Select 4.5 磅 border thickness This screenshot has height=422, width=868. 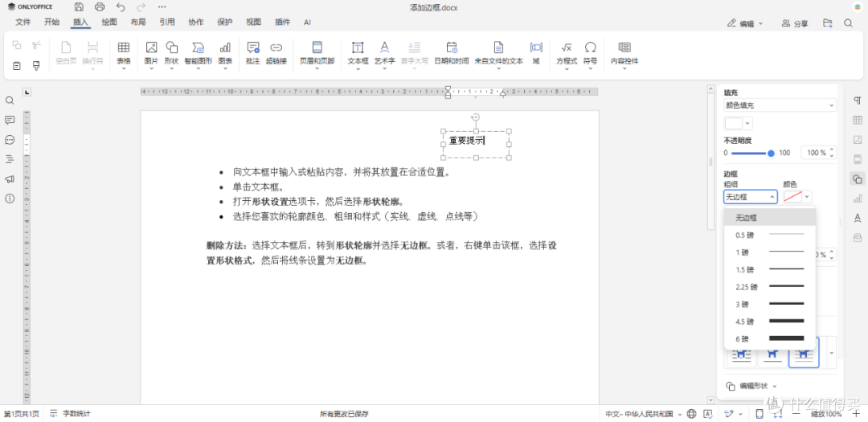pos(769,322)
